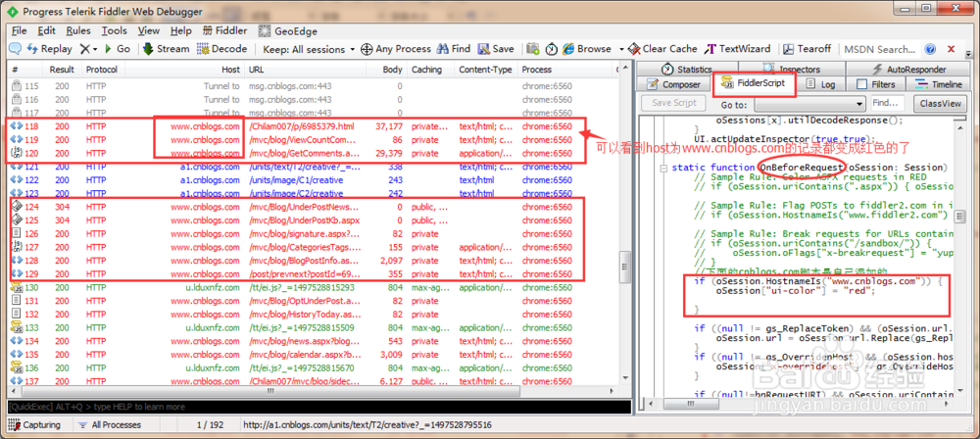The image size is (980, 439).
Task: Click session 124 cached-response icon
Action: 17,207
